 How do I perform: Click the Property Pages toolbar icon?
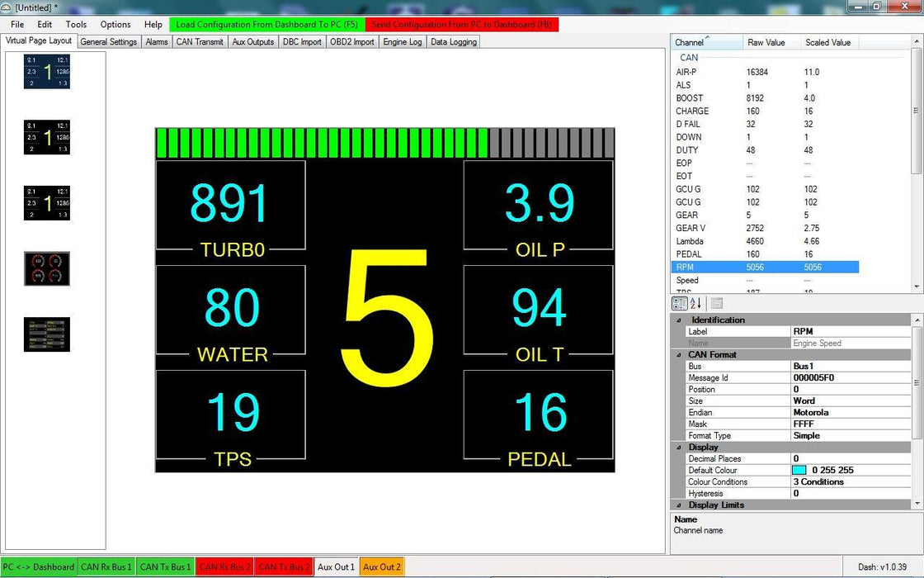click(715, 303)
